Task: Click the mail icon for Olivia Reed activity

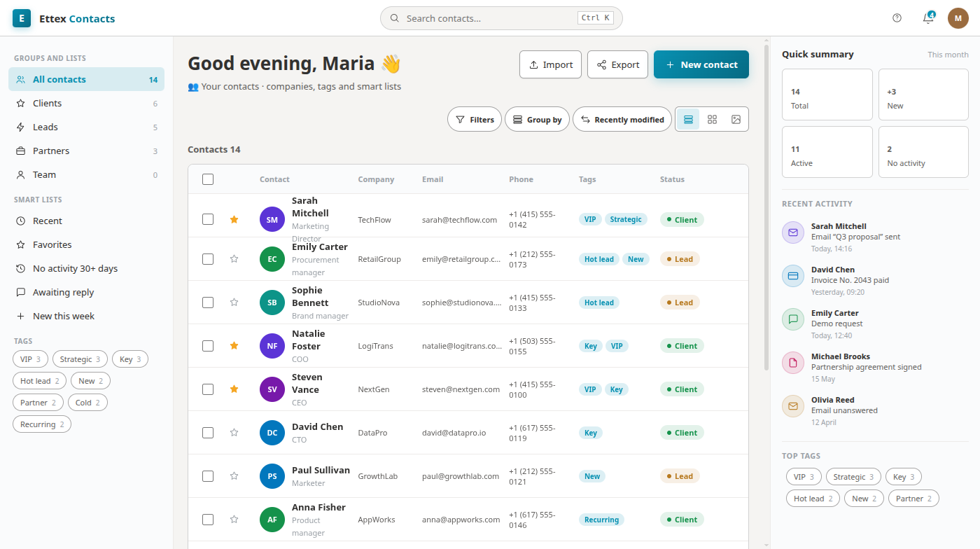Action: (x=793, y=406)
